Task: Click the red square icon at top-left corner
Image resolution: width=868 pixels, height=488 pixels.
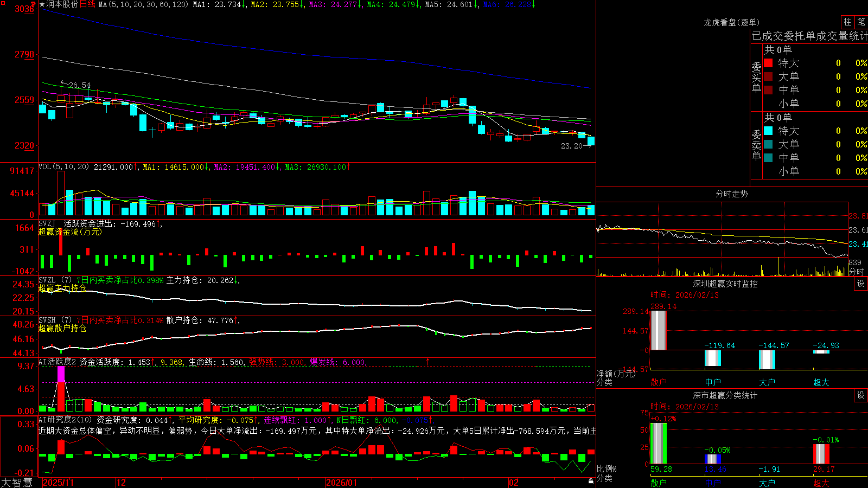Action: pyautogui.click(x=3, y=3)
